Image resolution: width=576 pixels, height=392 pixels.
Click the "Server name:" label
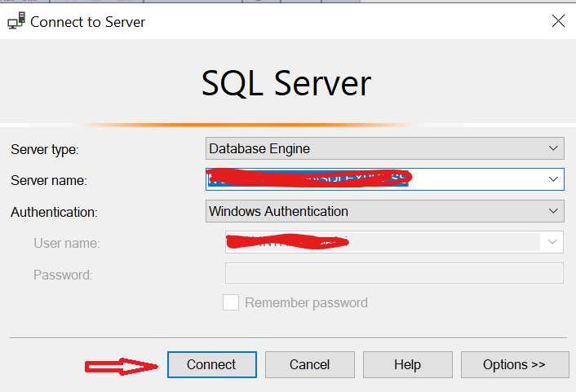coord(48,180)
